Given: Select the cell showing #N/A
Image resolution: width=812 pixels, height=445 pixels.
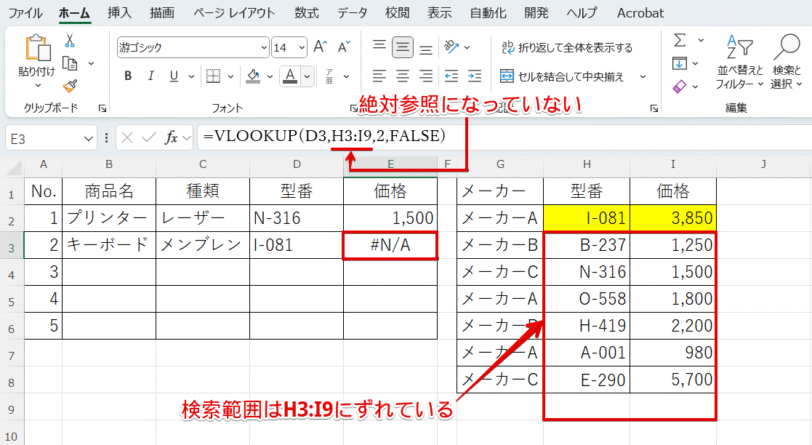Looking at the screenshot, I should (x=390, y=245).
